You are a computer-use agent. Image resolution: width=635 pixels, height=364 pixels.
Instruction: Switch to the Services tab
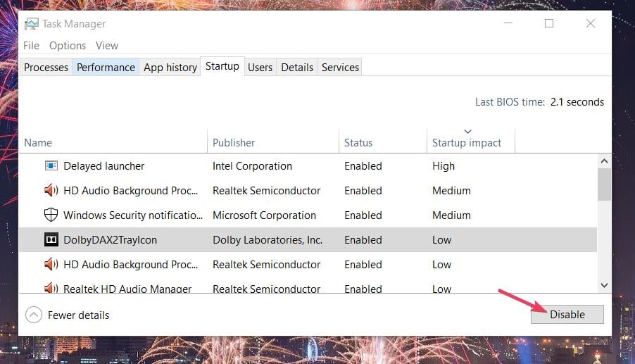tap(340, 67)
